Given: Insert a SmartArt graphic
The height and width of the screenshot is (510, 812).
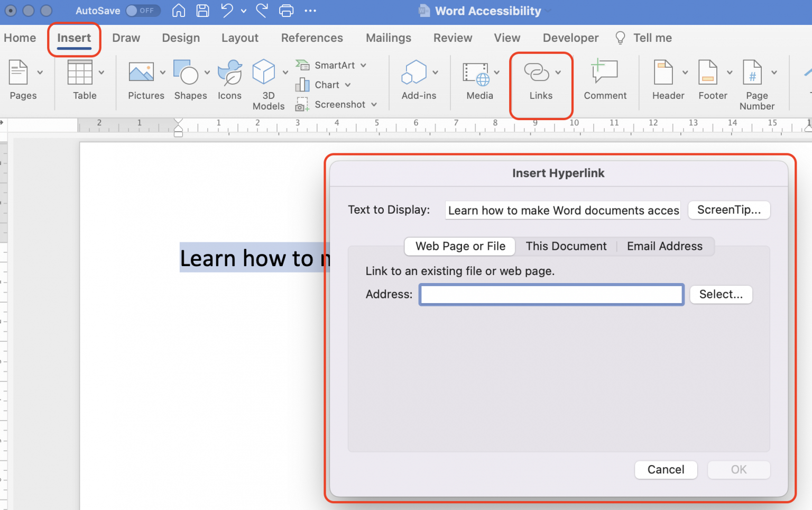Looking at the screenshot, I should point(325,65).
